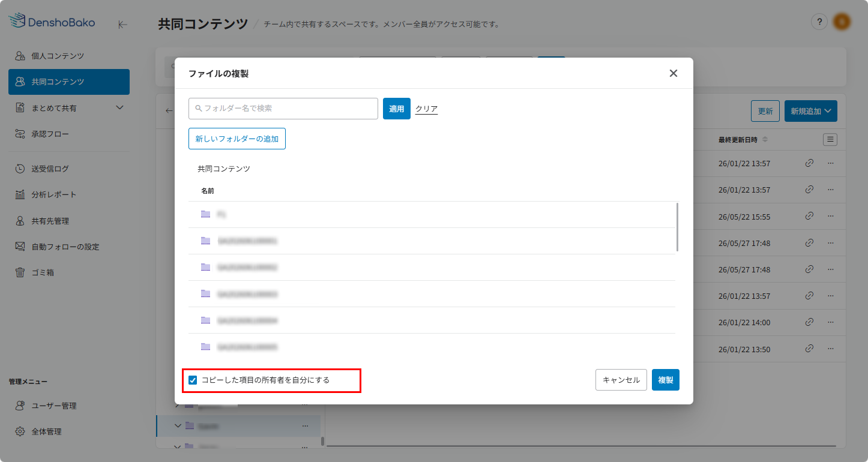This screenshot has width=868, height=462.
Task: Open ゴミ箱
Action: 69,272
